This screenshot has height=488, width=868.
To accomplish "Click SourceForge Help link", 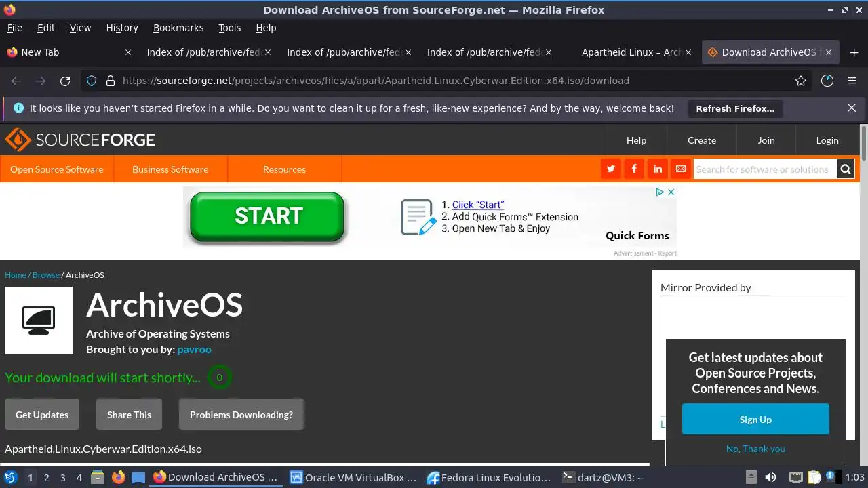I will point(636,140).
